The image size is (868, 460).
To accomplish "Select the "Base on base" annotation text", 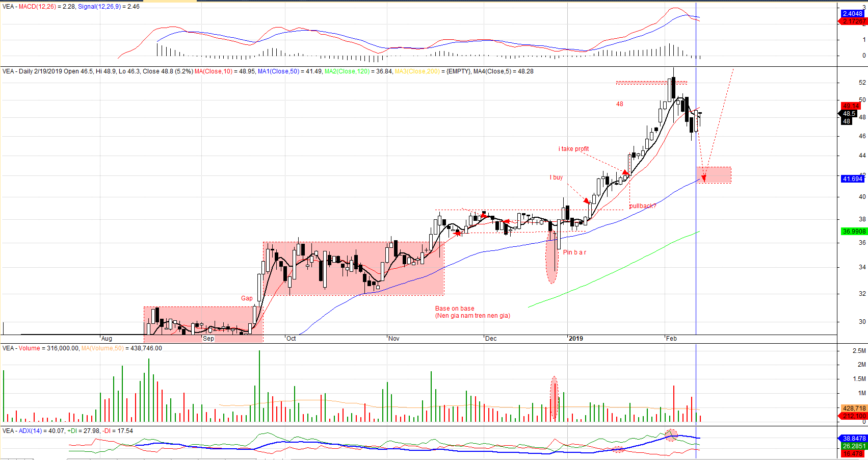I will (x=455, y=309).
